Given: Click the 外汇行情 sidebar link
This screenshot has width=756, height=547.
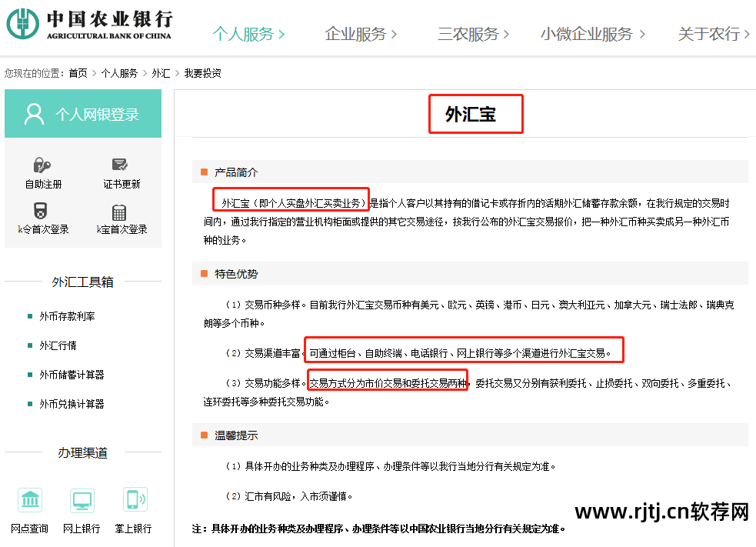Looking at the screenshot, I should (59, 345).
